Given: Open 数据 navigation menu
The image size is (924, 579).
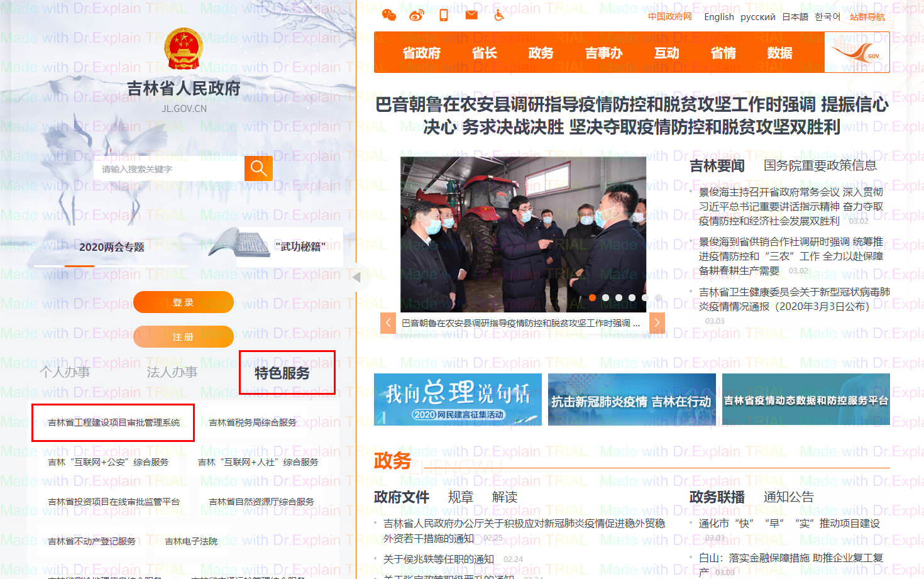Looking at the screenshot, I should pos(780,53).
